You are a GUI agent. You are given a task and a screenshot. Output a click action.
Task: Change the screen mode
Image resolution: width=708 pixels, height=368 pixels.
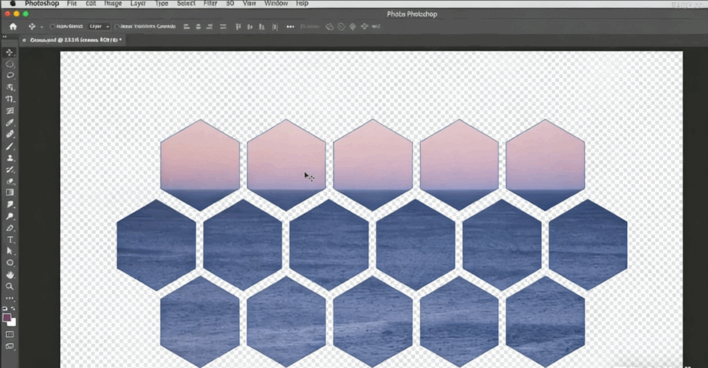(9, 346)
